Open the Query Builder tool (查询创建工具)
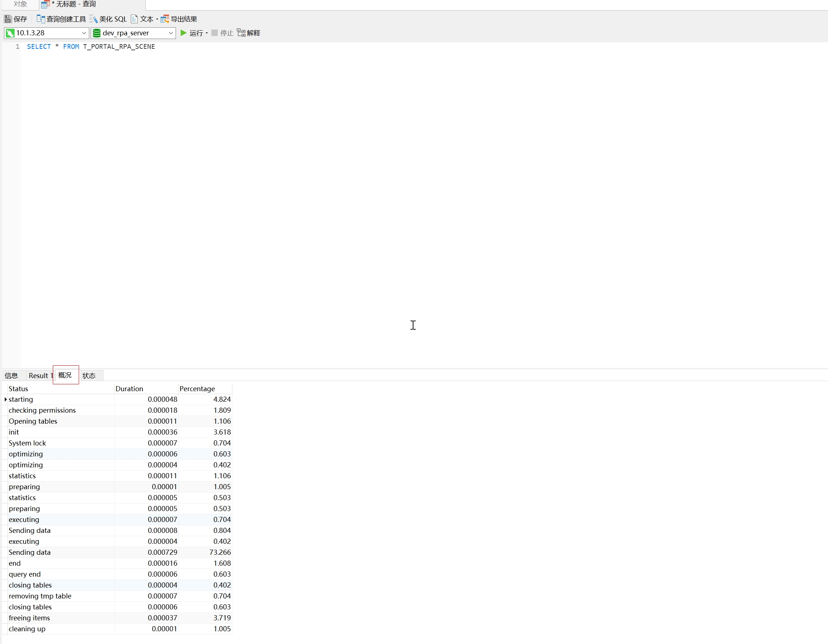The width and height of the screenshot is (828, 644). point(61,19)
